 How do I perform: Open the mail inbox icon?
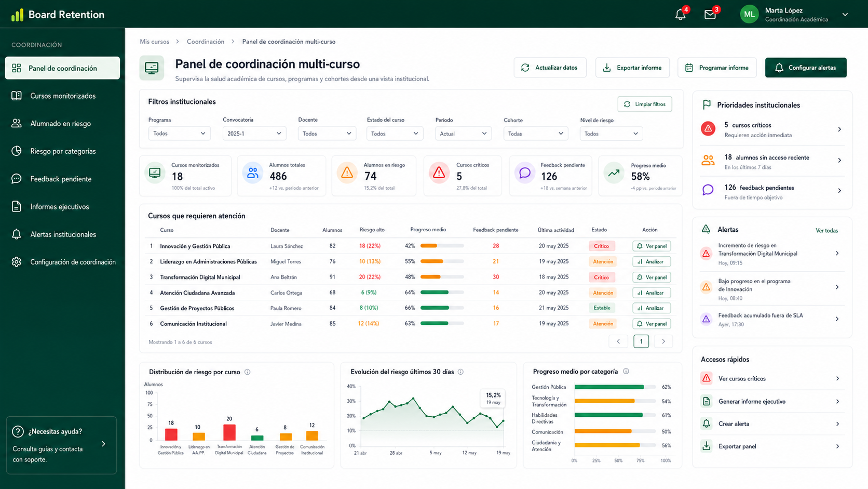click(x=710, y=15)
